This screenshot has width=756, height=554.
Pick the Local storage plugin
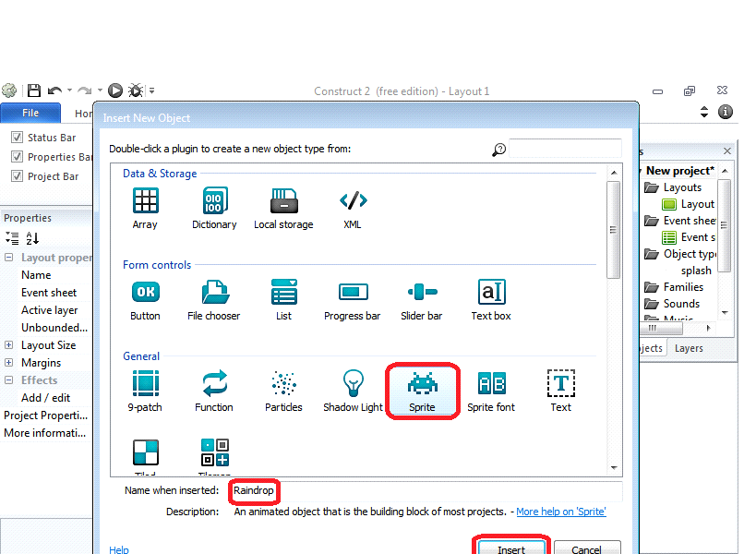pos(283,200)
